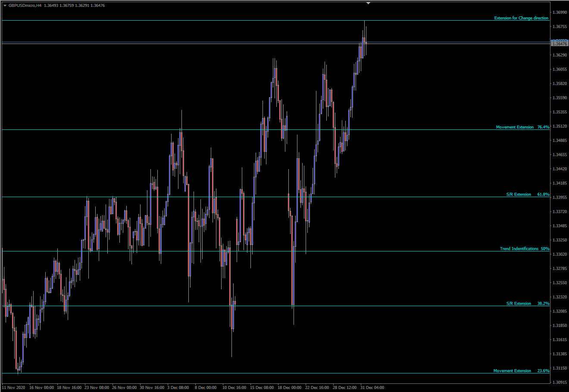Click the 1.31850 price axis label
The width and height of the screenshot is (569, 392).
pos(559,326)
